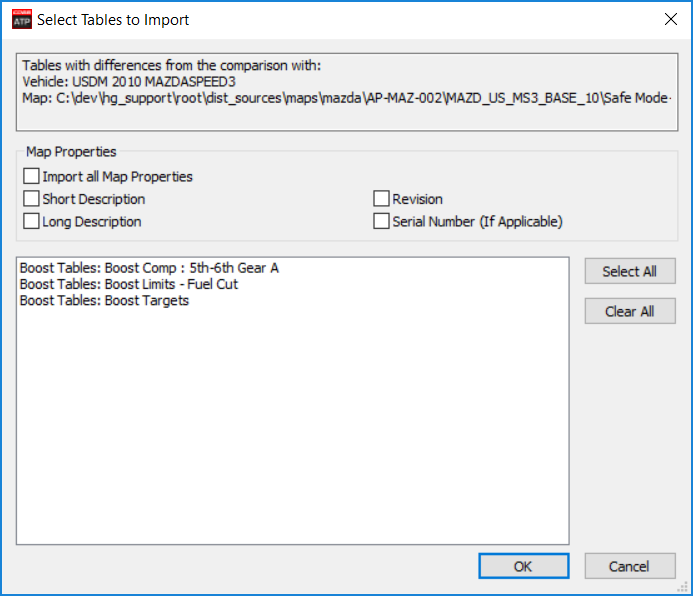Choose the Boost Targets table entry
This screenshot has height=596, width=693.
[104, 300]
